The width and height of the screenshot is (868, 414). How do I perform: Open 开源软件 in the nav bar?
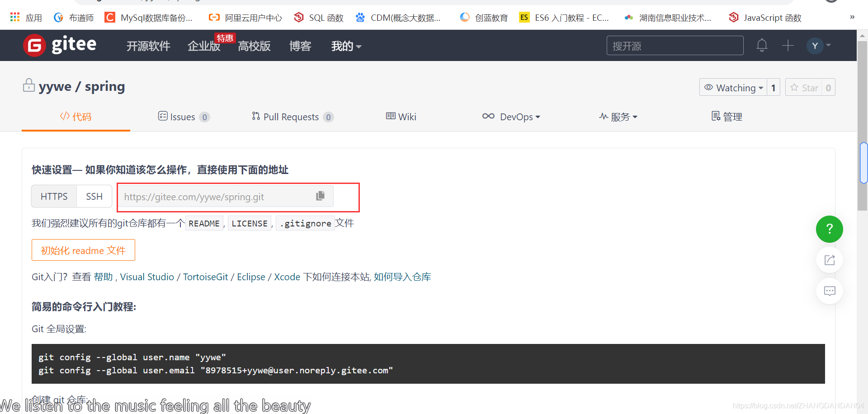[x=148, y=46]
